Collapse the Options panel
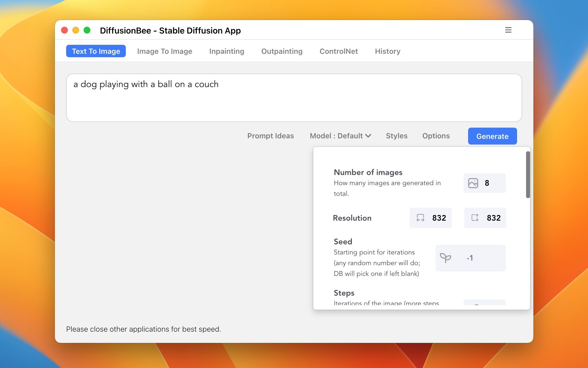This screenshot has height=368, width=588. [x=436, y=136]
